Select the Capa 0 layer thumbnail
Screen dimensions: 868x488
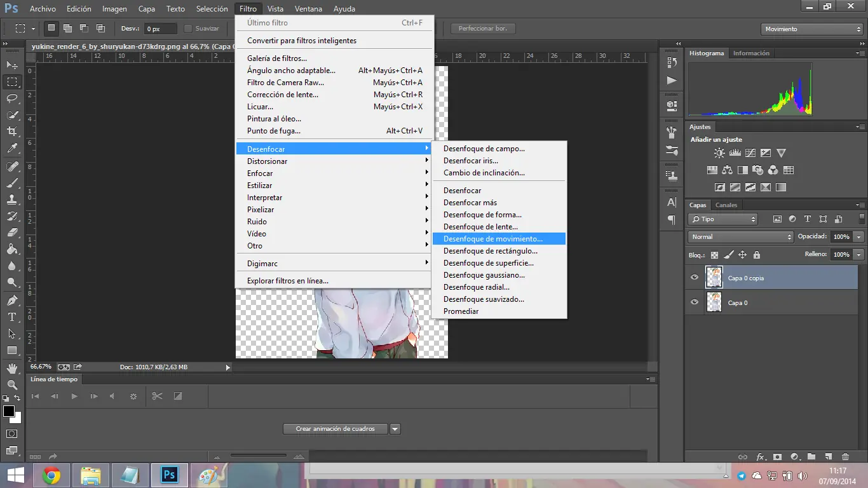point(714,302)
